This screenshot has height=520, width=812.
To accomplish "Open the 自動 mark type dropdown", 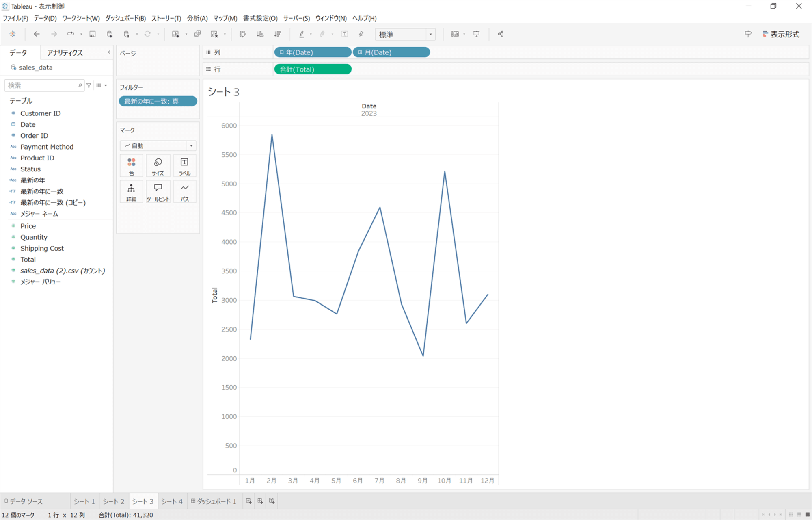I will tap(158, 145).
